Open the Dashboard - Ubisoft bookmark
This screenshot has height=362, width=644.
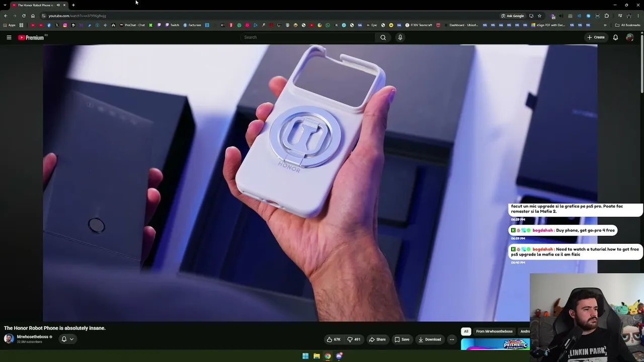461,25
